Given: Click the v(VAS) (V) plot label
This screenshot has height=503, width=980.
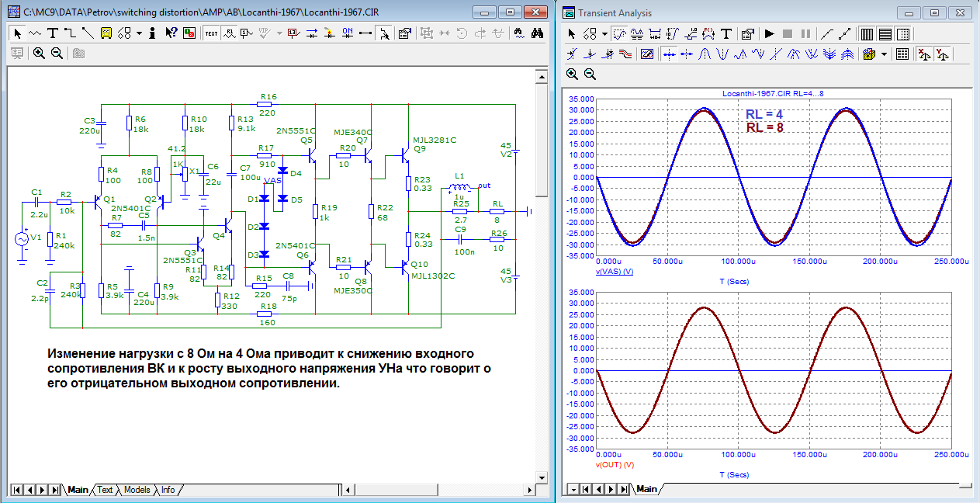Looking at the screenshot, I should click(x=615, y=272).
